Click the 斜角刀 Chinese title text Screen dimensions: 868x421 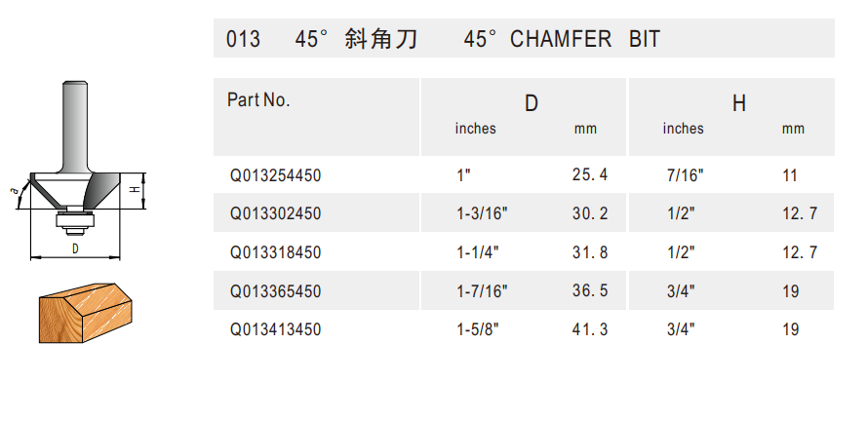[381, 40]
